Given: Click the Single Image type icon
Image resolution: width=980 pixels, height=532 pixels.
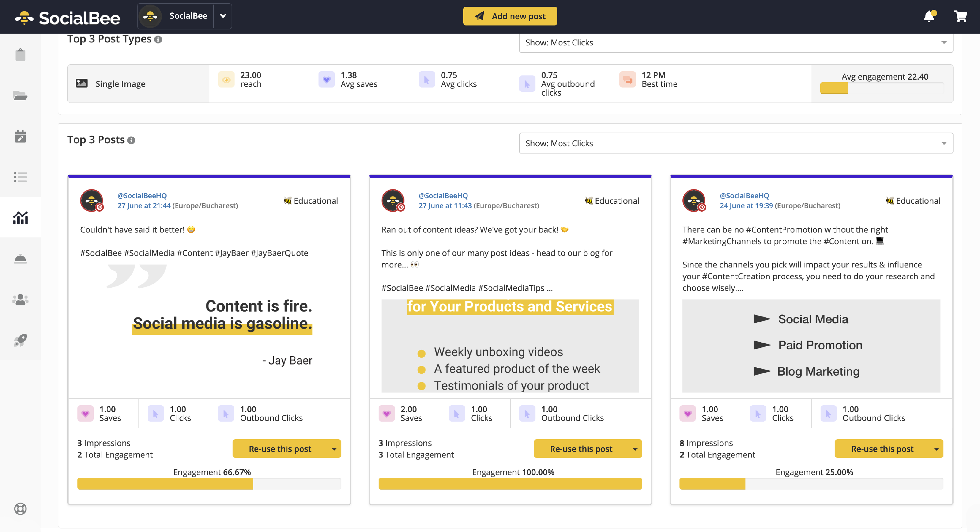Looking at the screenshot, I should click(81, 83).
